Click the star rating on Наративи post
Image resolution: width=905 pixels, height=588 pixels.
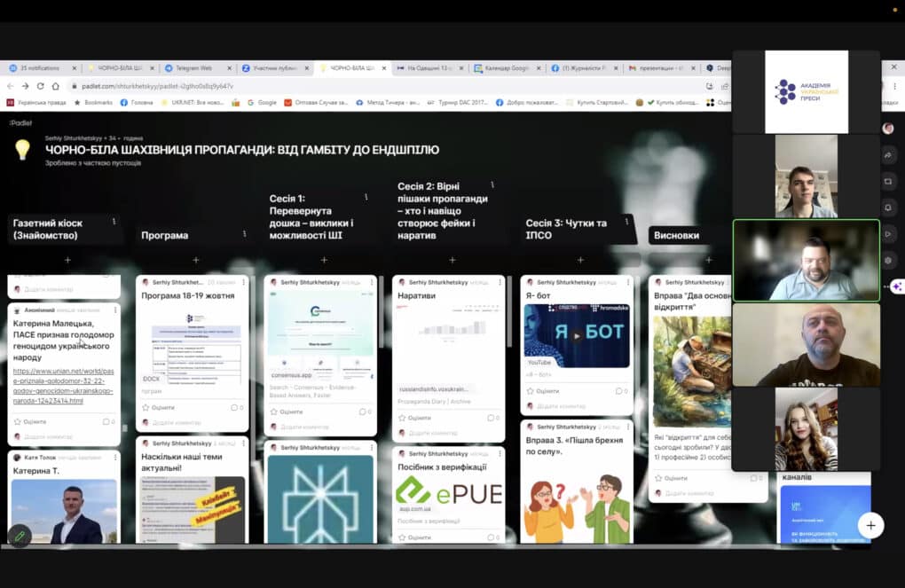402,418
